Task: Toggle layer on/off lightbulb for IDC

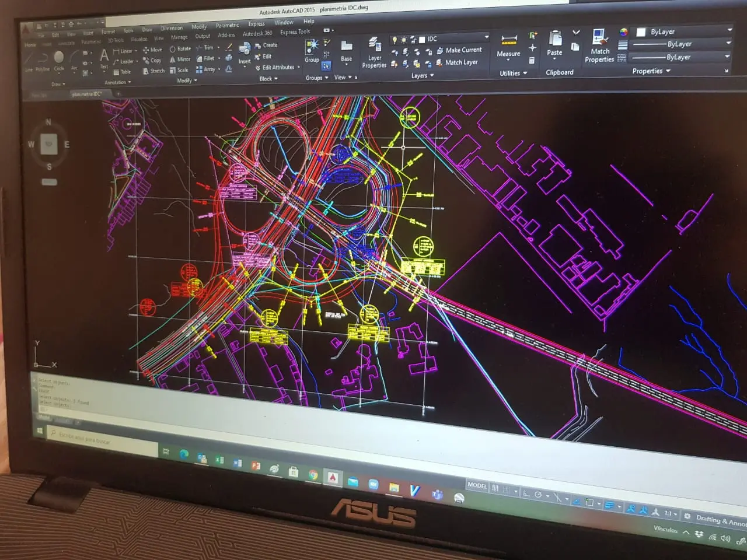Action: (395, 40)
